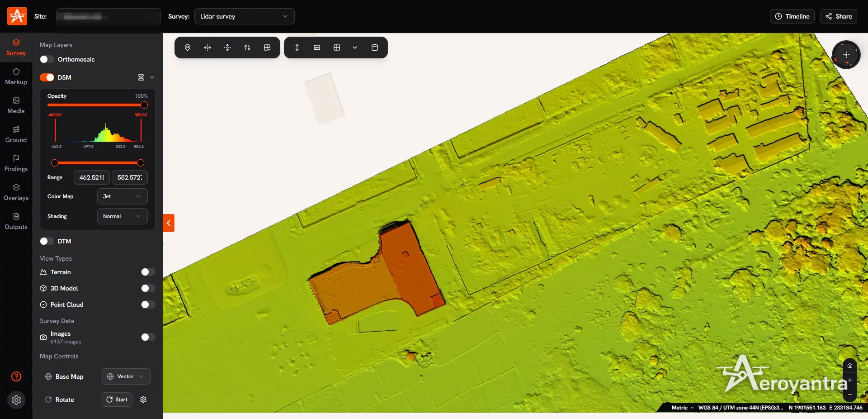Zoom out with the map minus button
Viewport: 868px width, 419px height.
pyautogui.click(x=850, y=395)
